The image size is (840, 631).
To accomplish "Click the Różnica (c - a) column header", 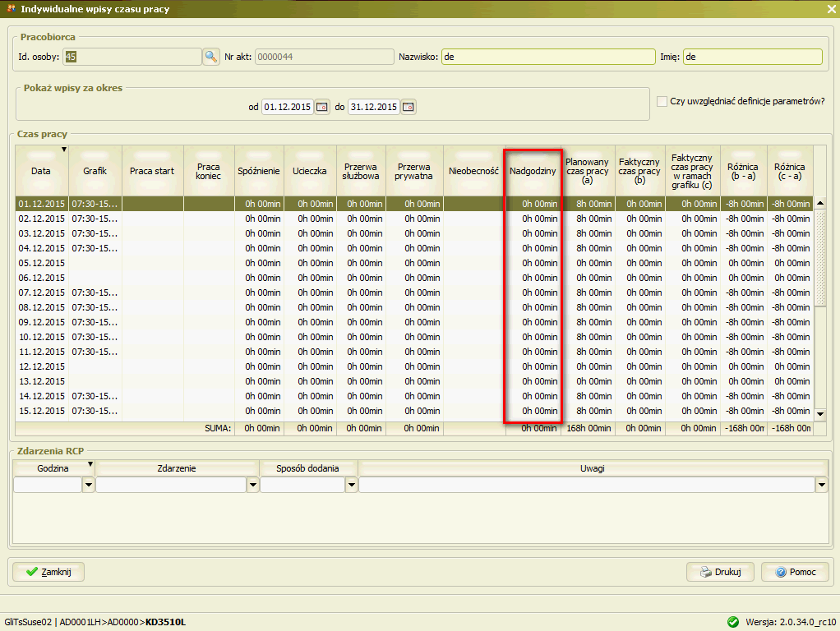I will coord(790,171).
